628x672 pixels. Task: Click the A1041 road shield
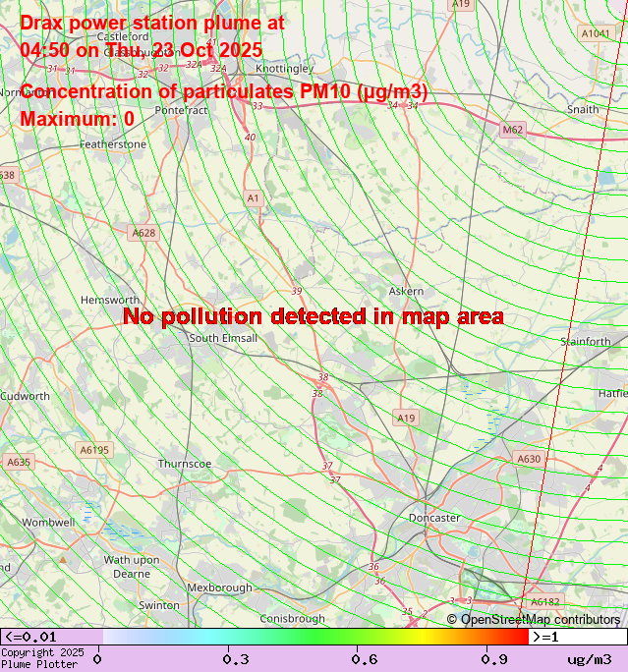pos(596,33)
